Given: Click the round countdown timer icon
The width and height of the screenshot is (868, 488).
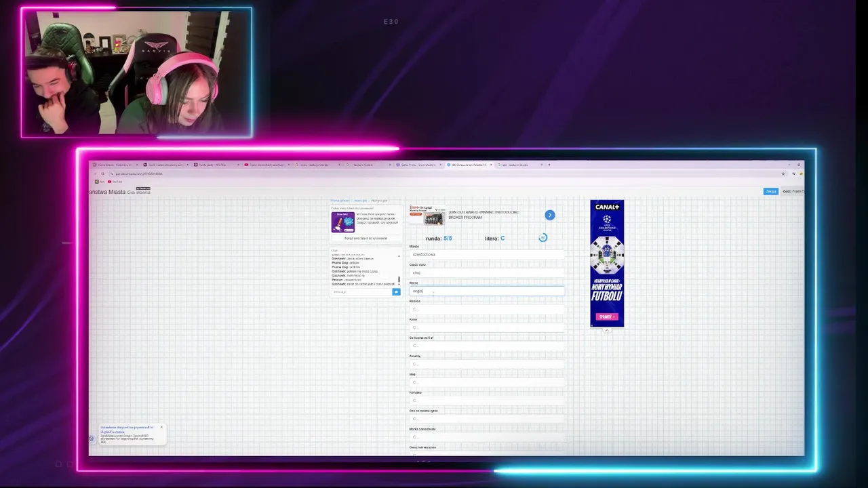Looking at the screenshot, I should pyautogui.click(x=542, y=238).
